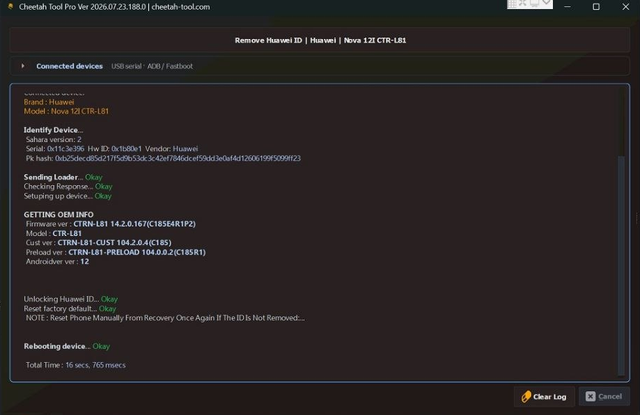
Task: Click the Sahara version: 2 line
Action: coord(53,140)
